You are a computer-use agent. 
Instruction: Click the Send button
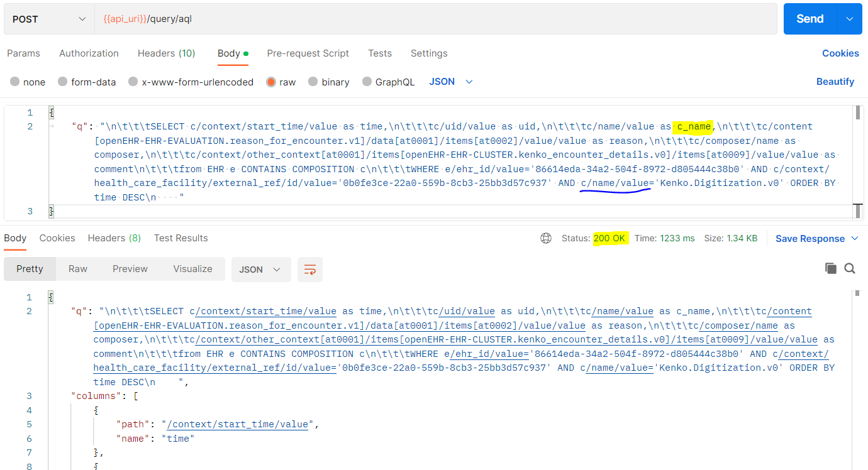tap(810, 18)
